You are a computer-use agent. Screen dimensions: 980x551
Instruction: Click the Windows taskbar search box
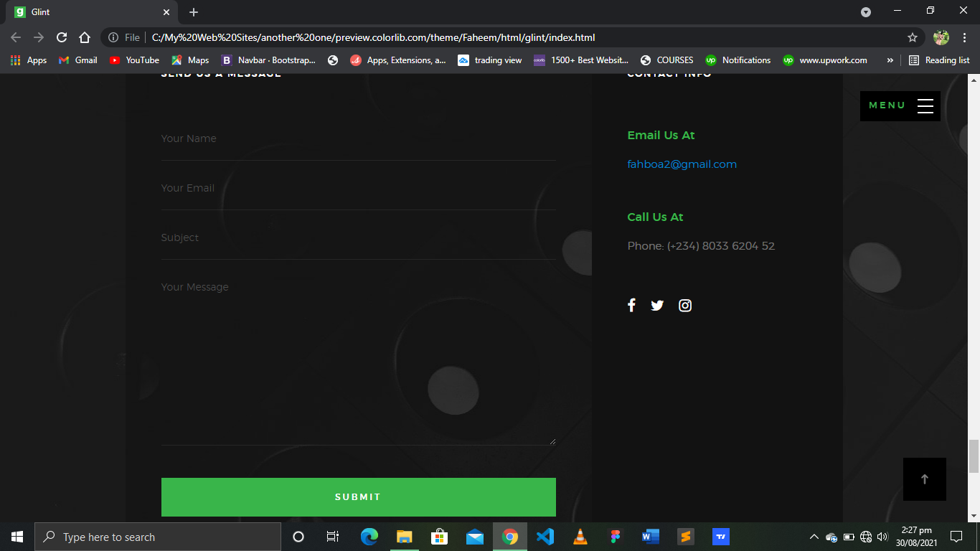tap(158, 537)
